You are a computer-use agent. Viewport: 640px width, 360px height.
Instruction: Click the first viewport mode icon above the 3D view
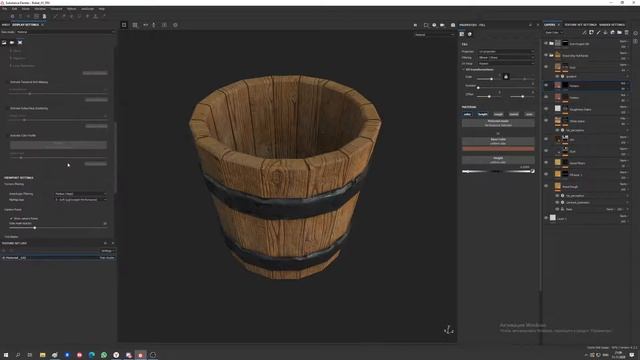[124, 25]
